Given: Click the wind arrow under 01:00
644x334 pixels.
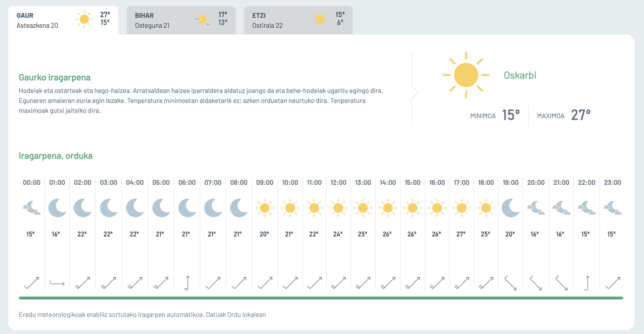Looking at the screenshot, I should [x=57, y=283].
